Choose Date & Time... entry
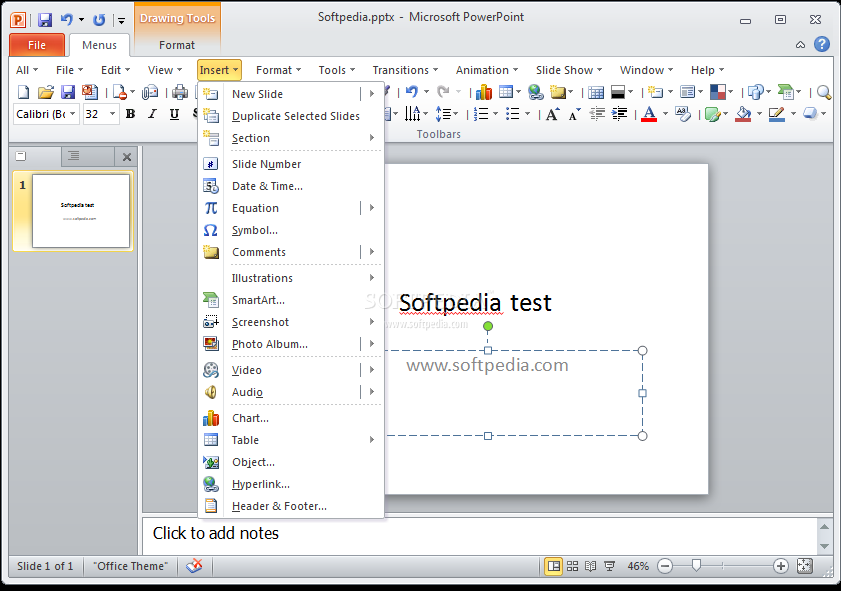The width and height of the screenshot is (841, 591). (x=291, y=186)
